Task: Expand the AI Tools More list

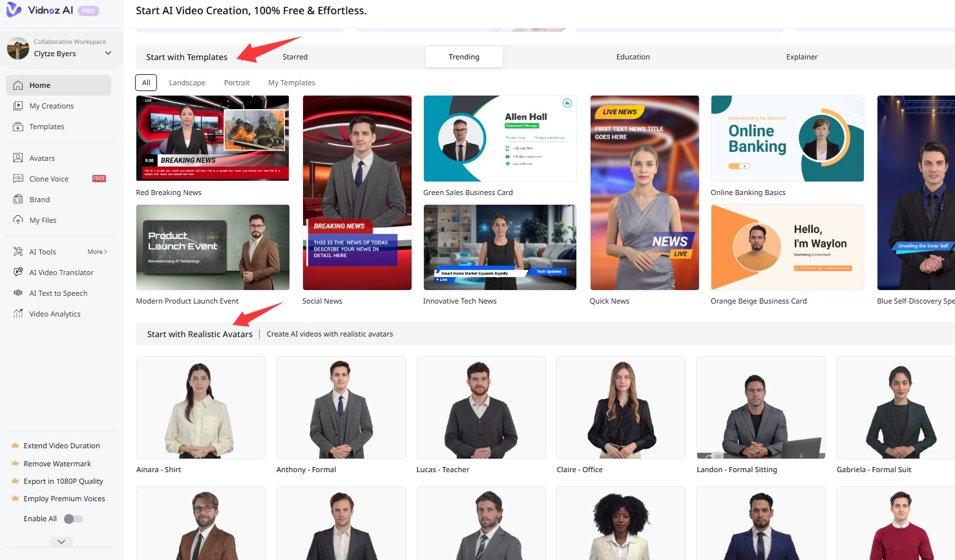Action: click(x=96, y=251)
